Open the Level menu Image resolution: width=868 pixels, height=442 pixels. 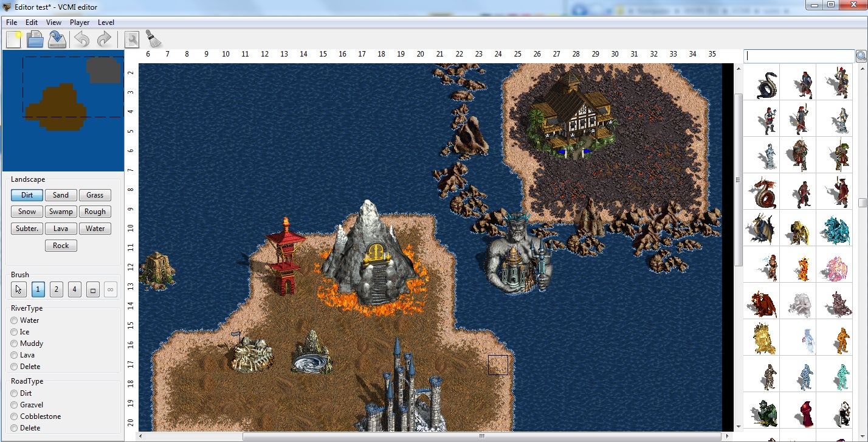[106, 22]
